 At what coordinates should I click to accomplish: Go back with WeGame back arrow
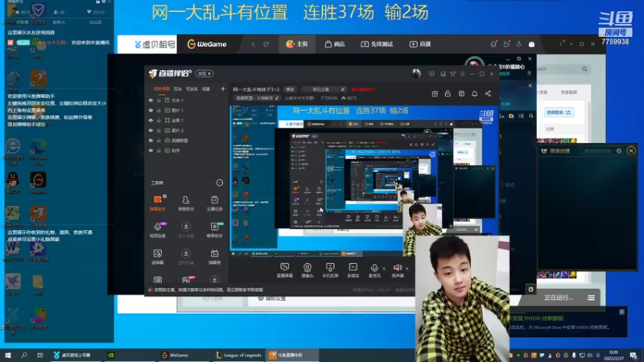pos(254,44)
